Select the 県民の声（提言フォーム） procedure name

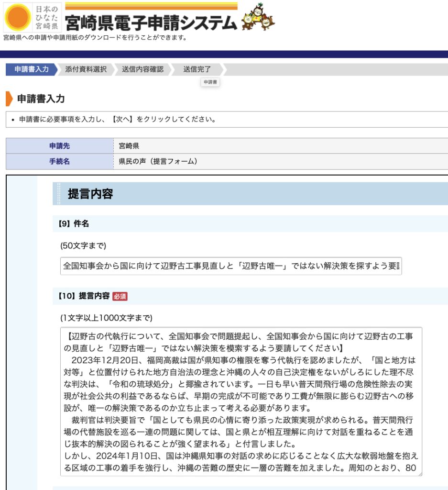[158, 161]
